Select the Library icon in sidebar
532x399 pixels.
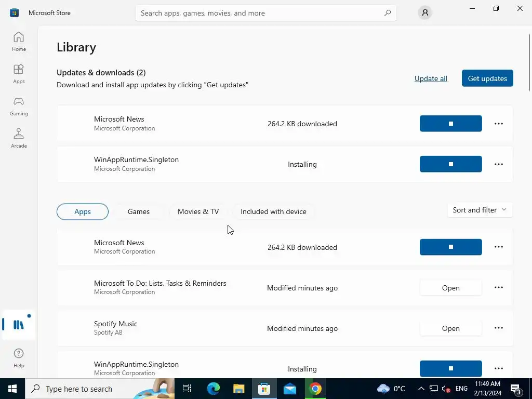pos(19,324)
